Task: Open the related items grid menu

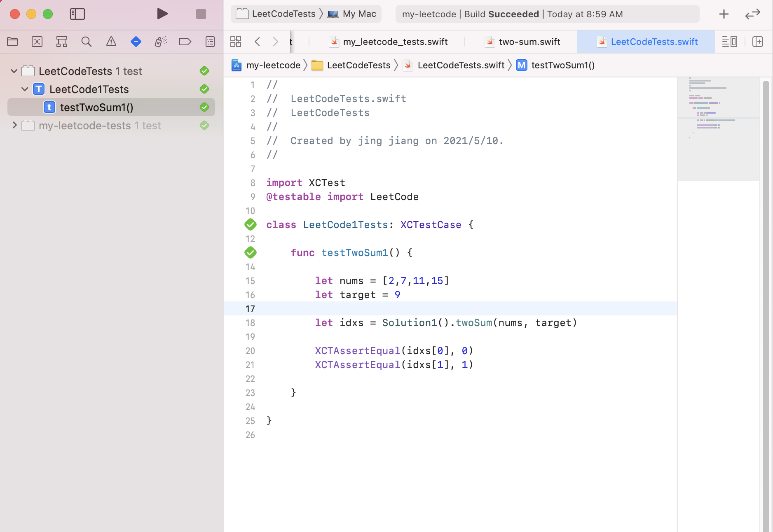Action: point(236,42)
